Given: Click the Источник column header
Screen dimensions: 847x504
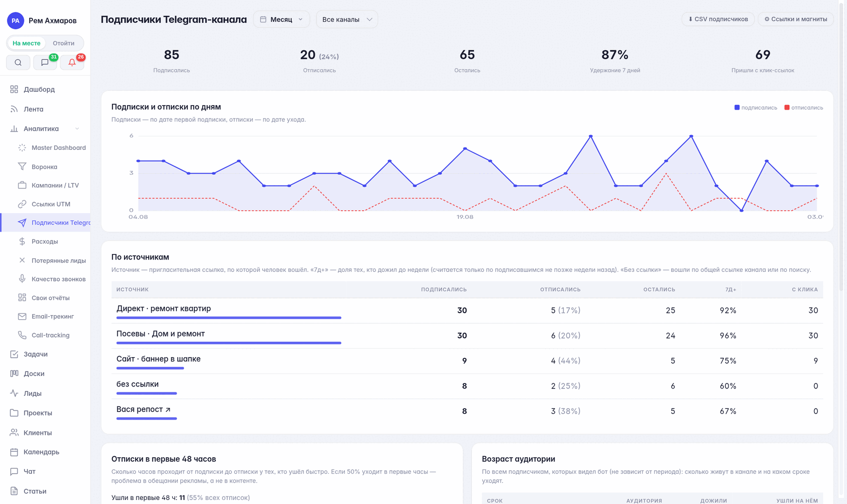Looking at the screenshot, I should (x=133, y=289).
